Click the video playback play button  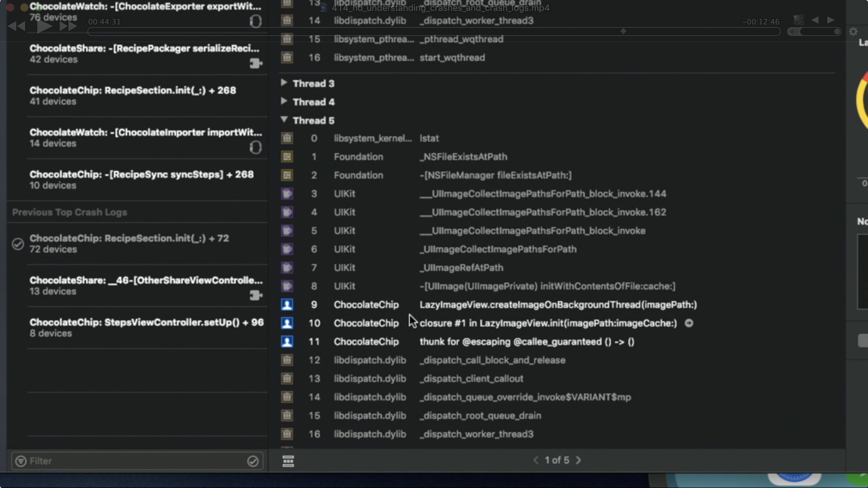(44, 26)
